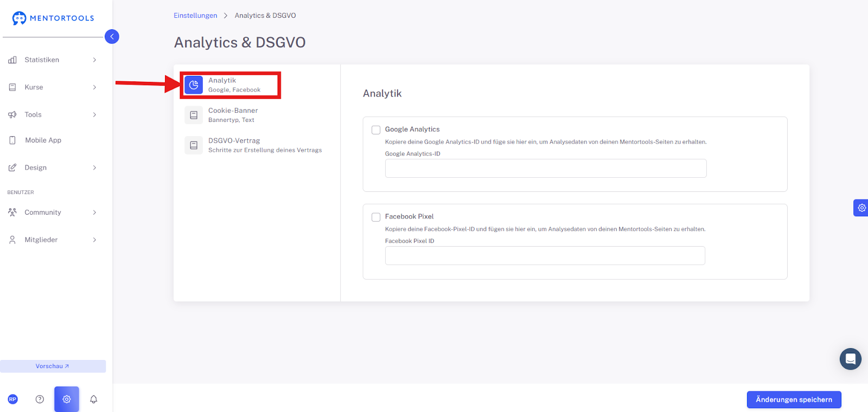Enable the Facebook Pixel checkbox
Image resolution: width=868 pixels, height=412 pixels.
tap(376, 217)
